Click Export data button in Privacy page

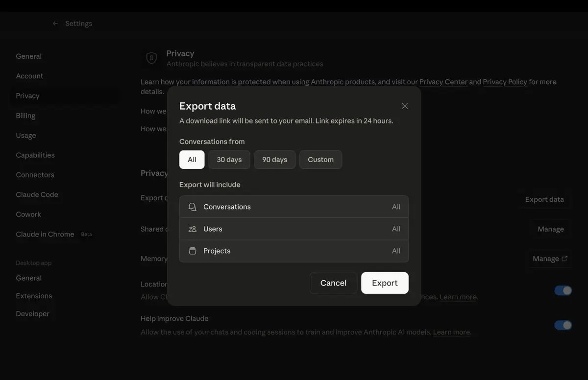click(x=544, y=199)
